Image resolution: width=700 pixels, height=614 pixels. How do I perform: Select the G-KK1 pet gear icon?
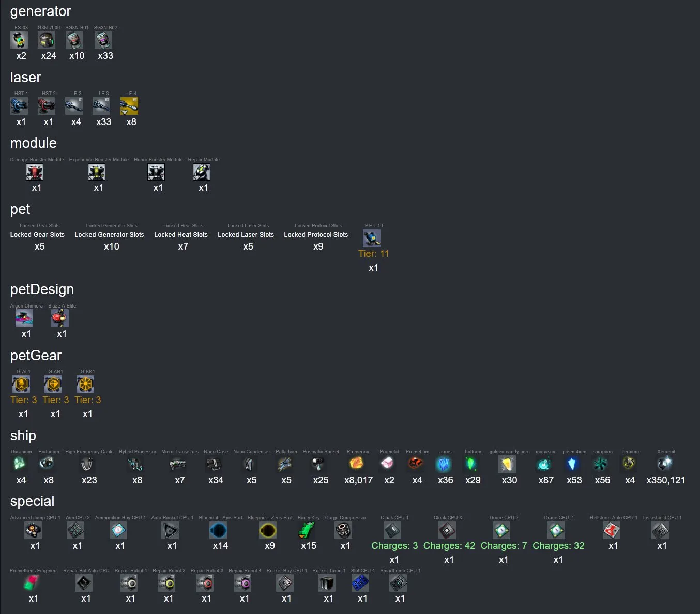pos(85,384)
